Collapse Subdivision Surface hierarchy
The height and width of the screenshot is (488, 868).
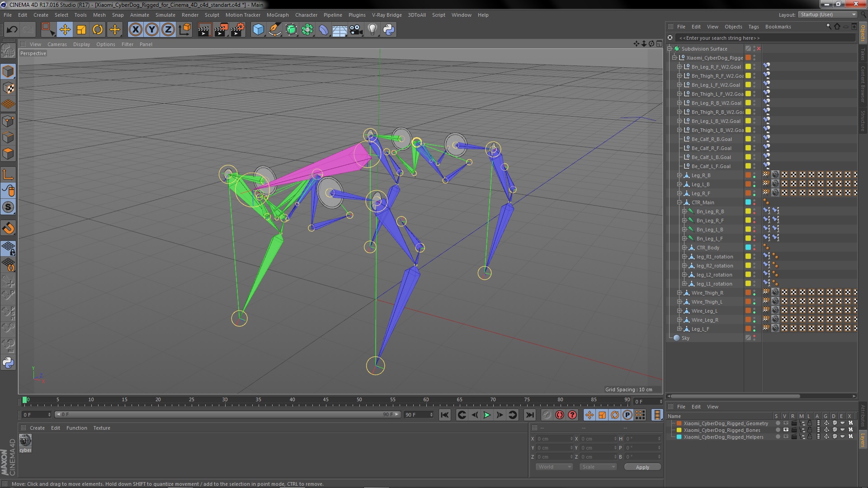[x=670, y=49]
